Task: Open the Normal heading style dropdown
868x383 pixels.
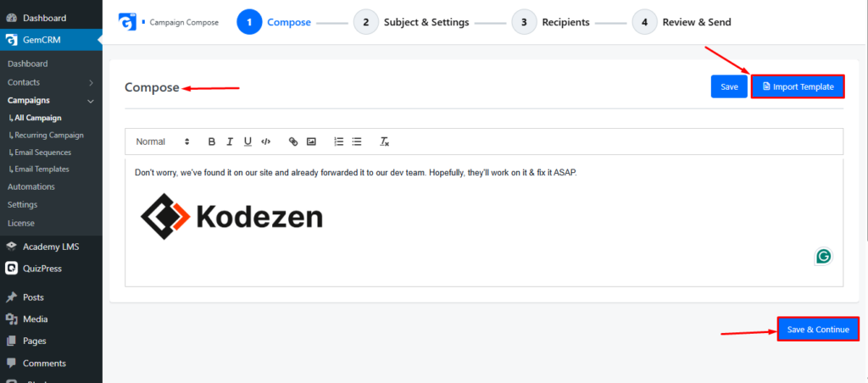Action: (163, 142)
